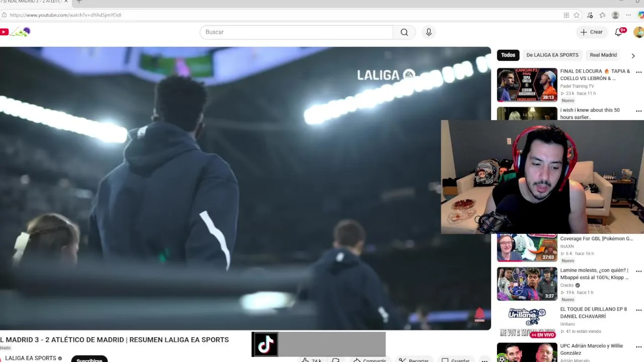Viewport: 644px width, 362px height.
Task: Open FINAL DE LOCURA video thumbnail
Action: point(527,85)
